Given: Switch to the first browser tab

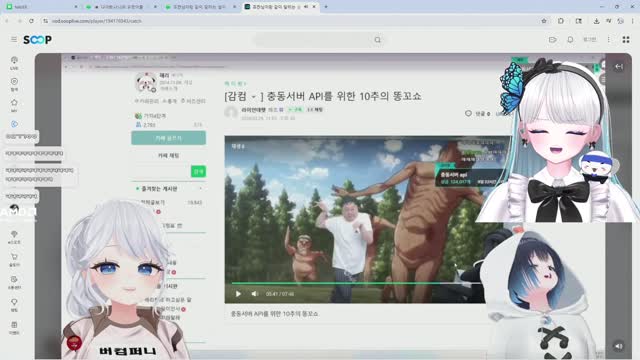Looking at the screenshot, I should [x=41, y=7].
